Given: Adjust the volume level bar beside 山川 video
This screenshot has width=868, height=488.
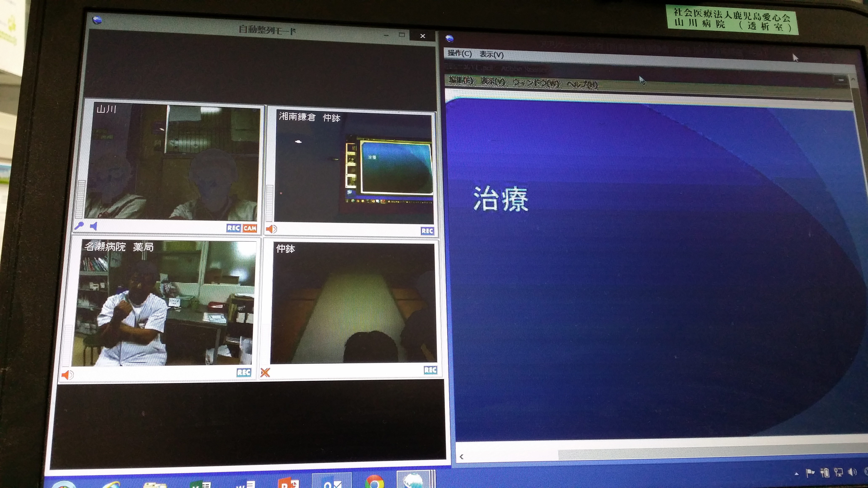Looking at the screenshot, I should (x=81, y=199).
